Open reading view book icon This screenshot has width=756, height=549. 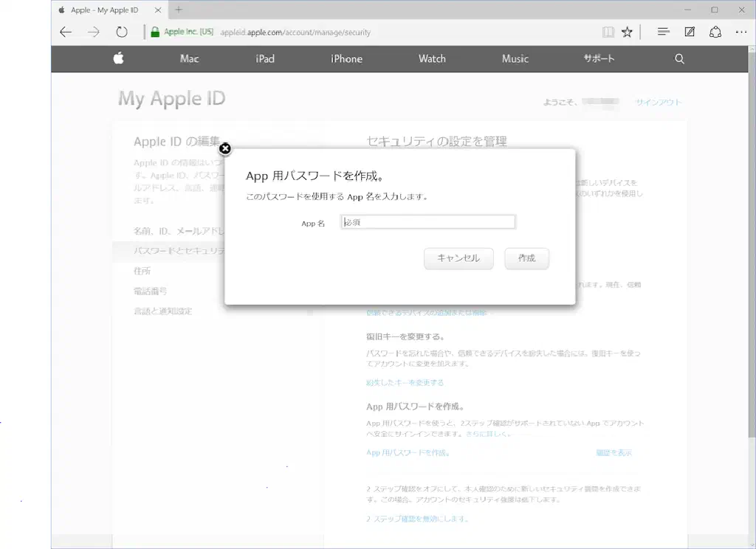coord(608,32)
